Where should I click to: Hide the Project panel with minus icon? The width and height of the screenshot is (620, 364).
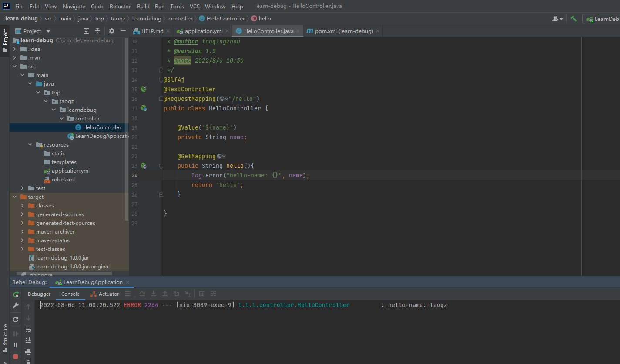(x=123, y=31)
